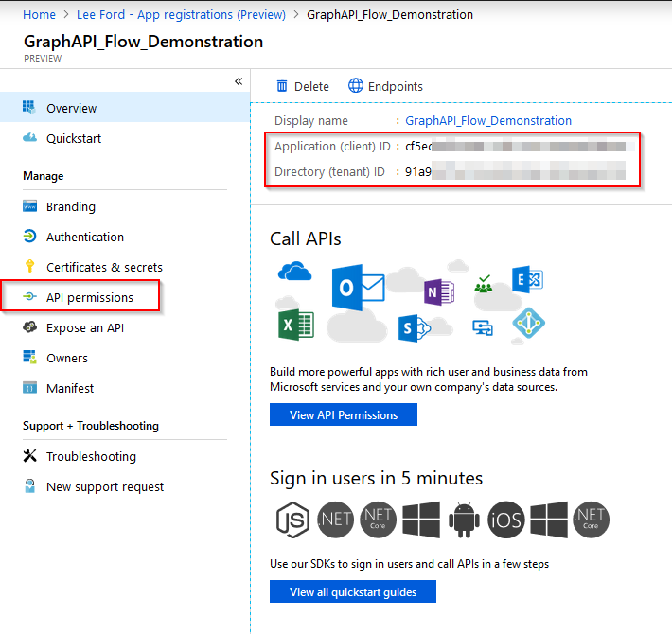Click the Endpoints globe icon

coord(355,86)
